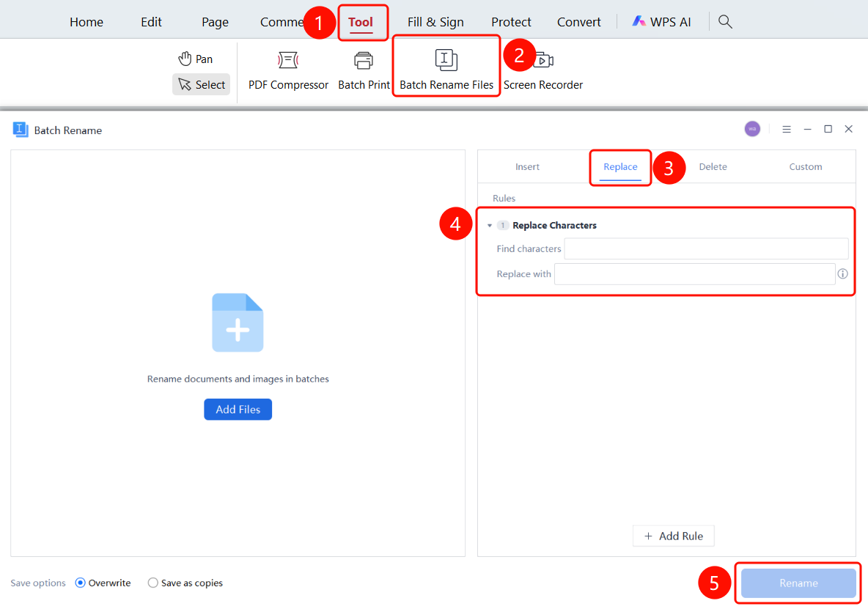Click the info icon beside Replace with
Viewport: 868px width, 609px height.
click(x=842, y=274)
